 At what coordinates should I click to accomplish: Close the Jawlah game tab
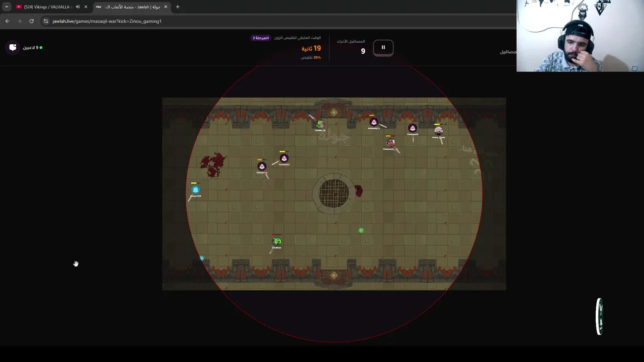click(166, 7)
